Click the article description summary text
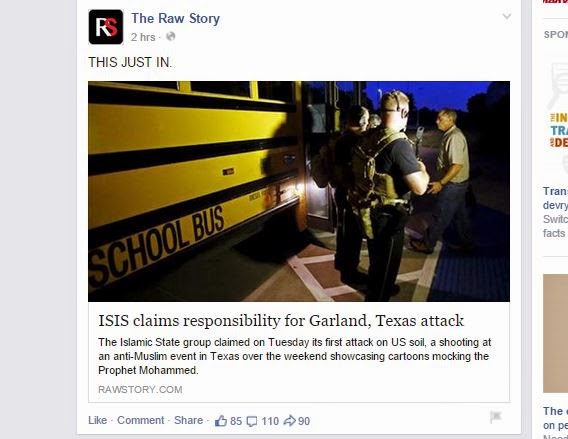Viewport: 568px width, 439px height. coord(295,356)
